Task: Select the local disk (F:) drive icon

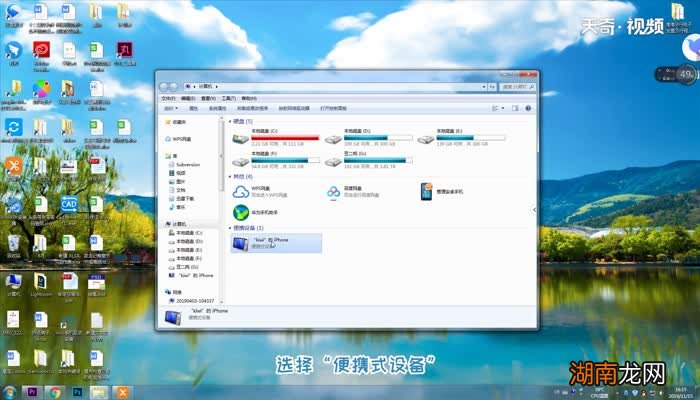Action: tap(241, 161)
